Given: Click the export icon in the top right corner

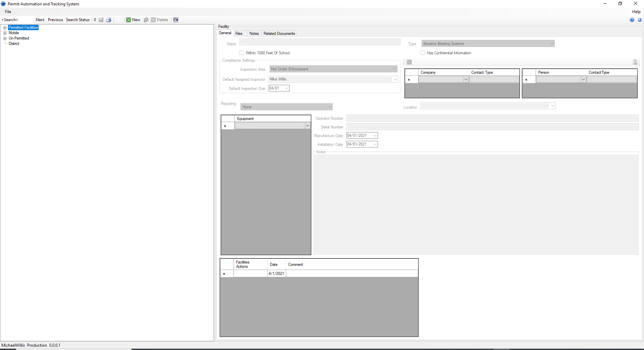Looking at the screenshot, I should (639, 20).
